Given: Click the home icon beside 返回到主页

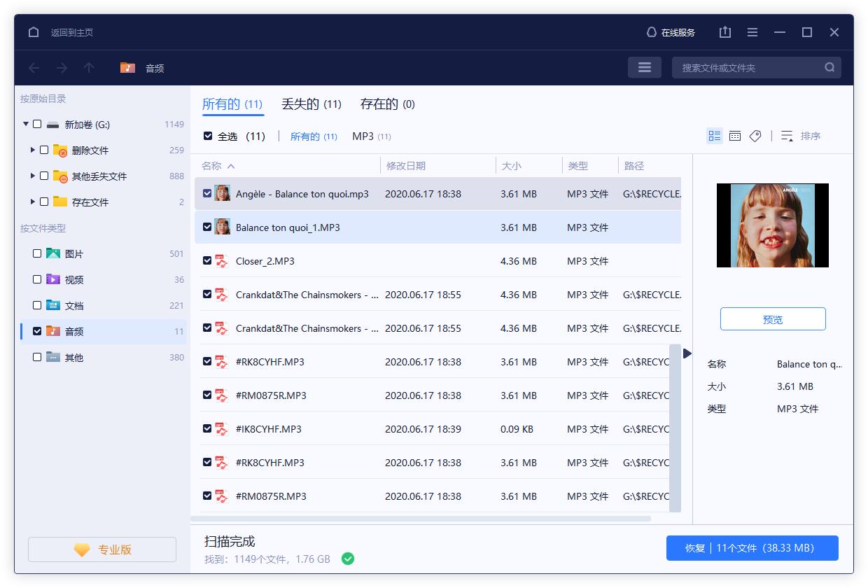Looking at the screenshot, I should tap(34, 32).
